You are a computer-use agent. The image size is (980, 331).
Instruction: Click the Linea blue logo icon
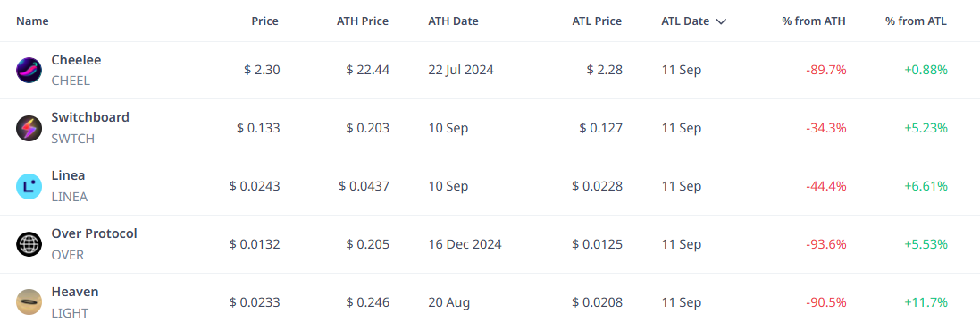coord(29,186)
